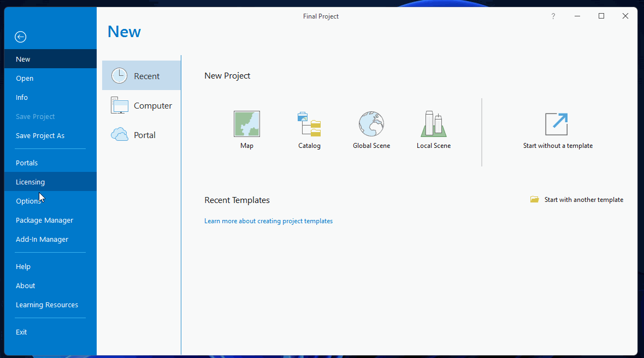Click the Start with another template folder
The width and height of the screenshot is (644, 358).
[535, 200]
